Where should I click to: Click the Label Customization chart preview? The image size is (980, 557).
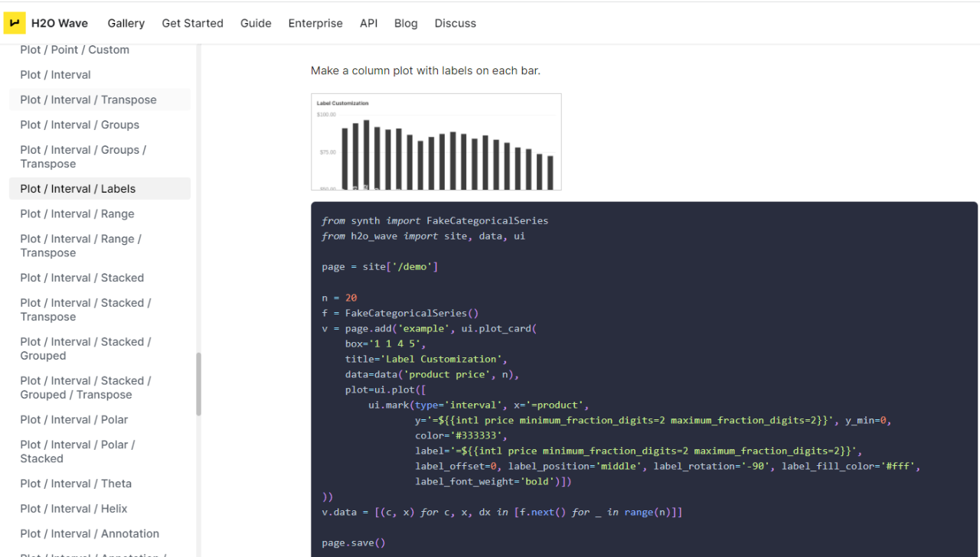436,142
